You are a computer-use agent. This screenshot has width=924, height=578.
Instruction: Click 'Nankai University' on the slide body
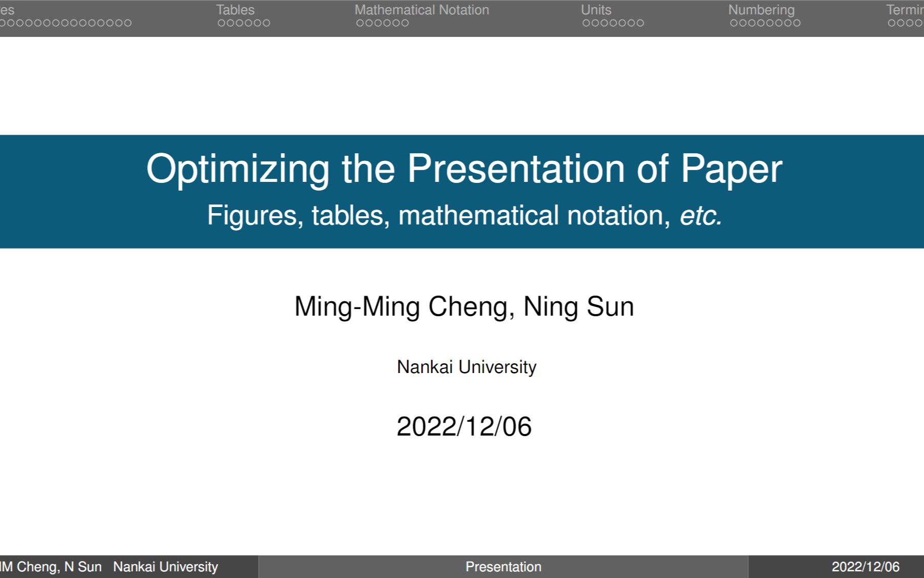coord(466,367)
